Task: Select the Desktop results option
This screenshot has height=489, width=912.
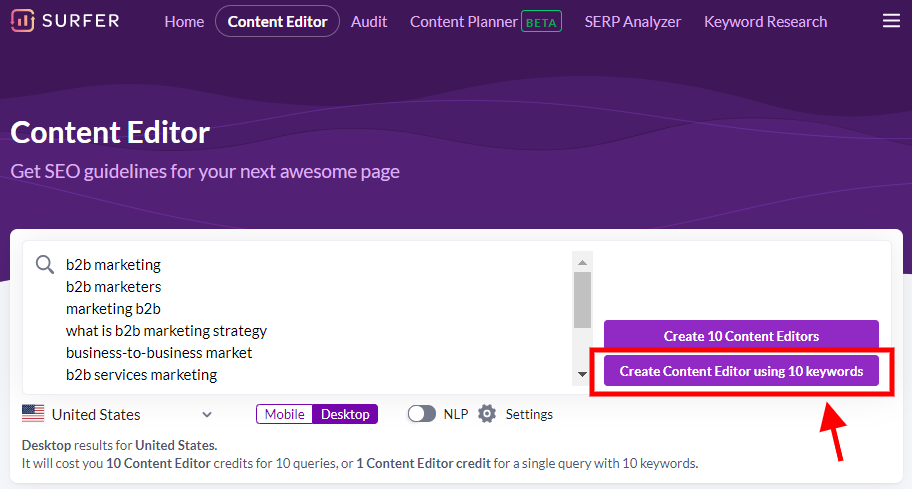Action: 345,414
